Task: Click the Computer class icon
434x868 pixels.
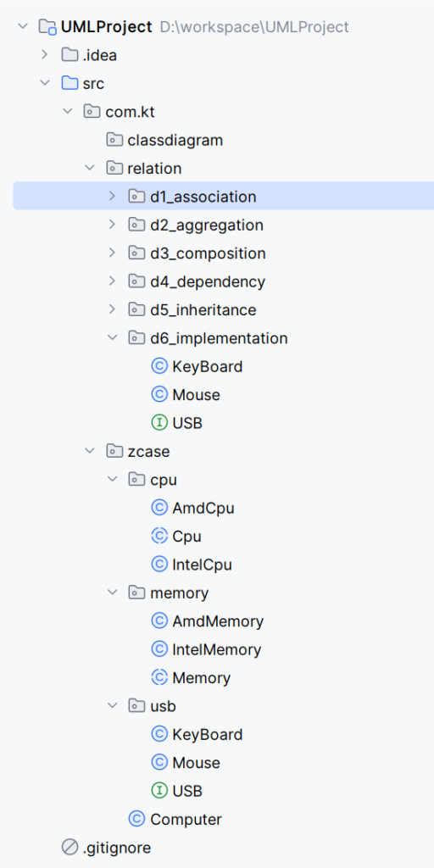Action: [136, 820]
